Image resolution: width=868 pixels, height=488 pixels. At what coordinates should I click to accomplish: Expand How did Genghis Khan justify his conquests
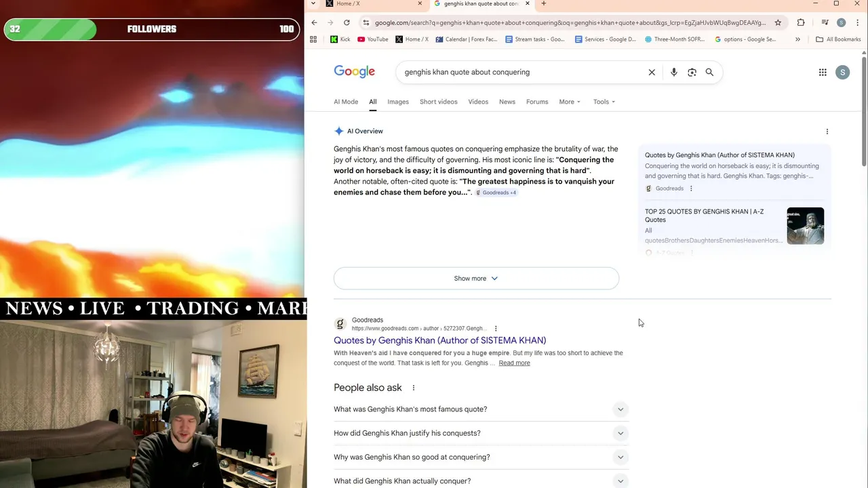(x=481, y=433)
